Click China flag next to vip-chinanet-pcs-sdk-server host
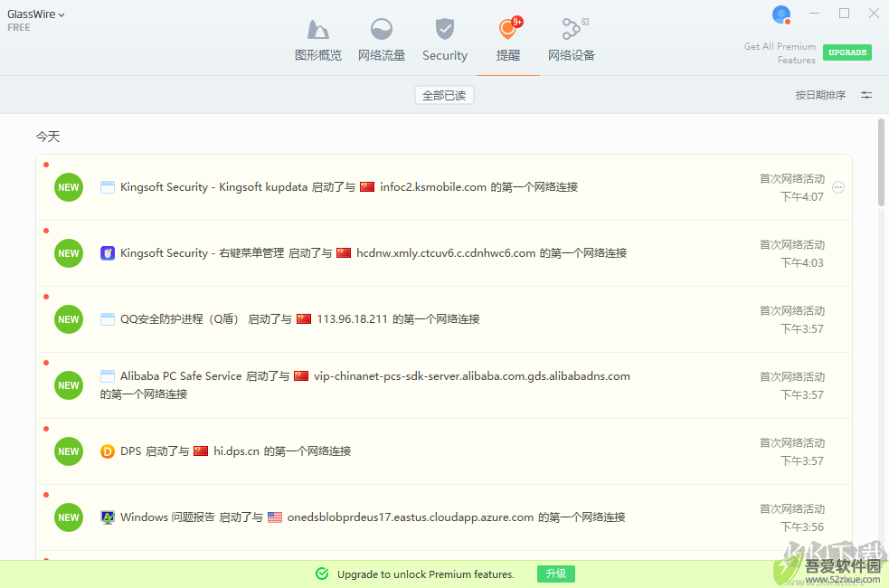This screenshot has height=588, width=889. pos(301,376)
